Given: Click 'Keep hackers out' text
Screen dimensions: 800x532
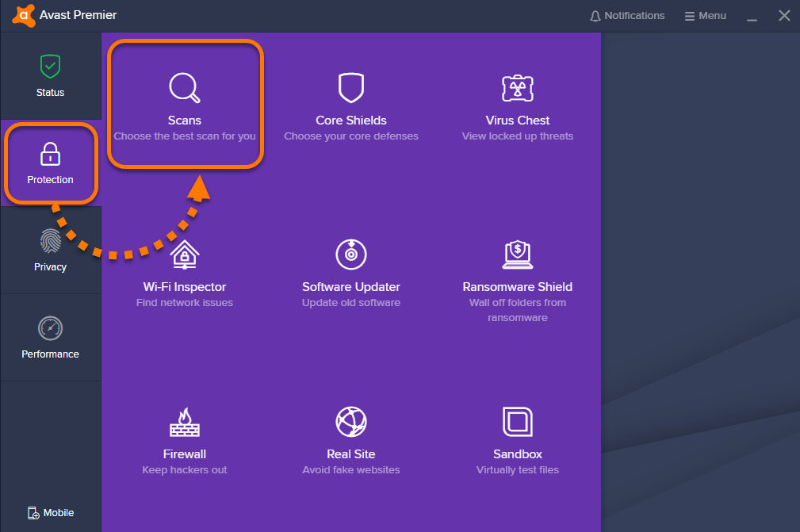Looking at the screenshot, I should [185, 470].
